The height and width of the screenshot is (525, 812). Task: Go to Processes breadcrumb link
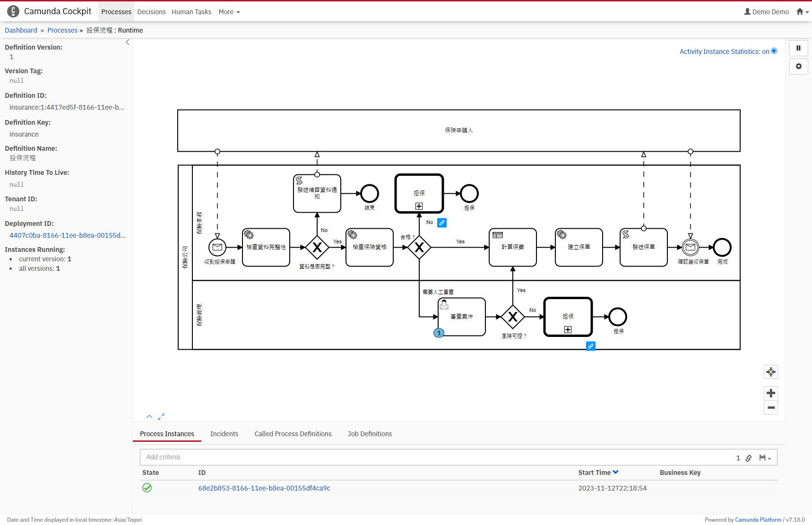[x=62, y=30]
